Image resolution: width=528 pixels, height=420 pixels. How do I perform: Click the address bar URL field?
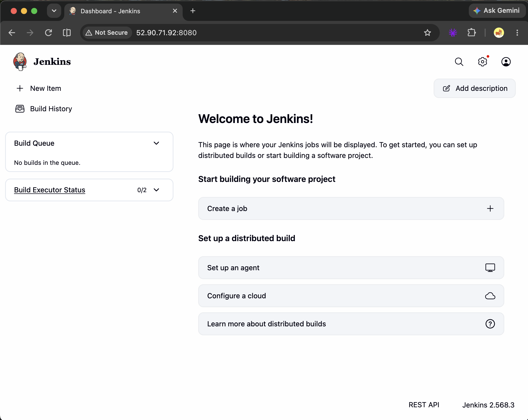278,33
